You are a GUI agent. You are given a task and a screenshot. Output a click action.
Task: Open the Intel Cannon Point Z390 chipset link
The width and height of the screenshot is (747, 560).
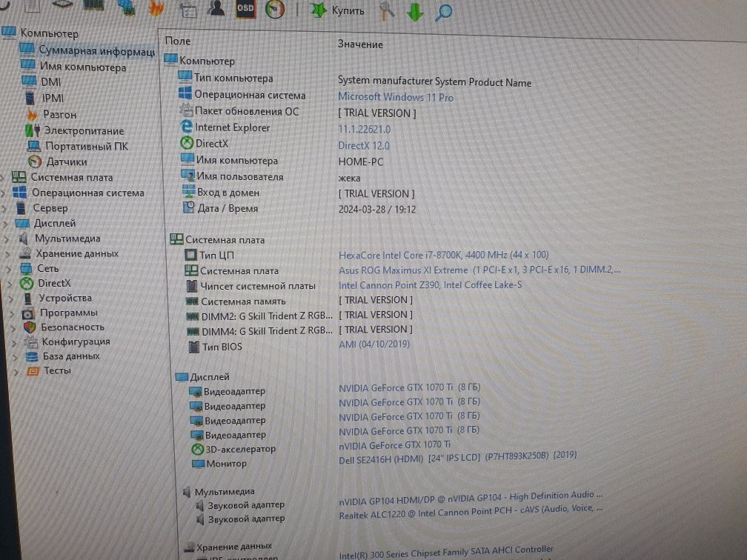click(430, 284)
